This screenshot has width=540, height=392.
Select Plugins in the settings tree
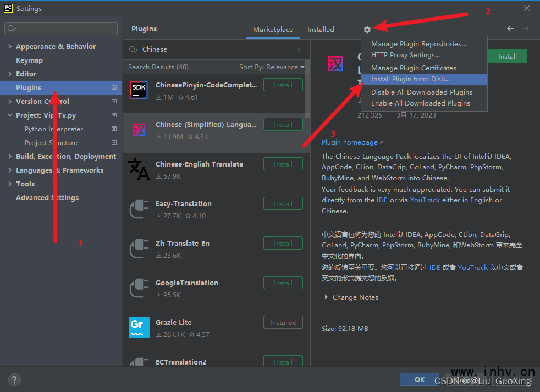61,88
